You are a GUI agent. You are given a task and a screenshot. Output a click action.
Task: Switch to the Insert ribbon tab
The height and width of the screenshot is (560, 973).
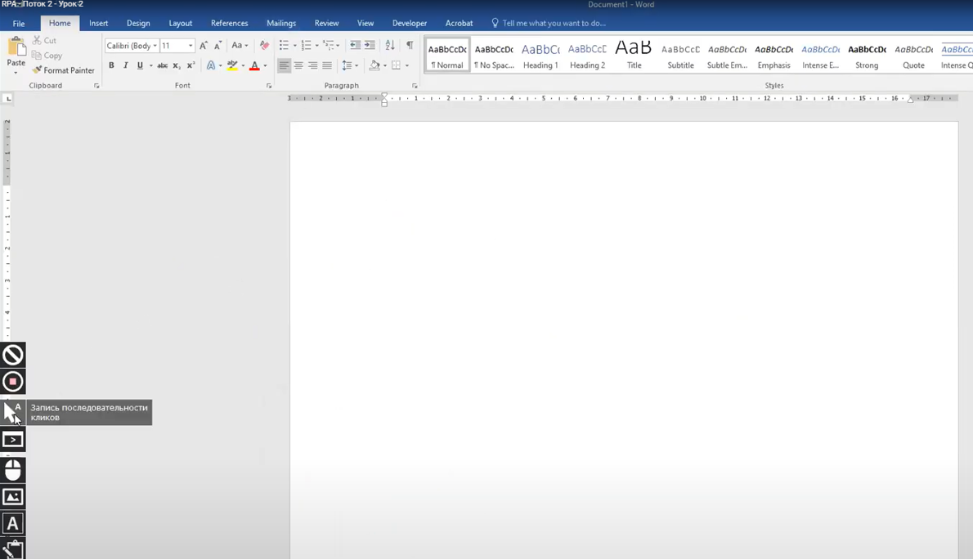point(98,23)
